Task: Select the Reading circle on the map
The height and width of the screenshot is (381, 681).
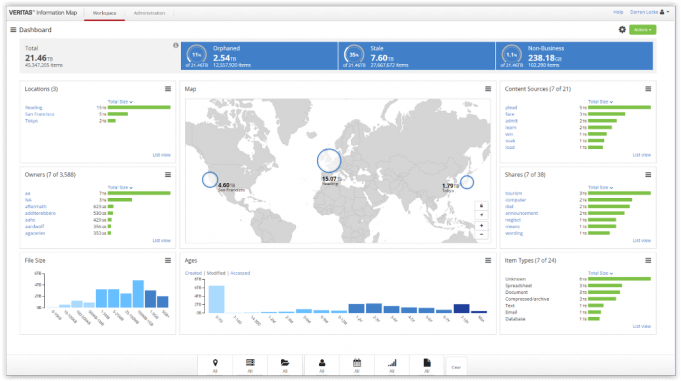Action: point(329,161)
